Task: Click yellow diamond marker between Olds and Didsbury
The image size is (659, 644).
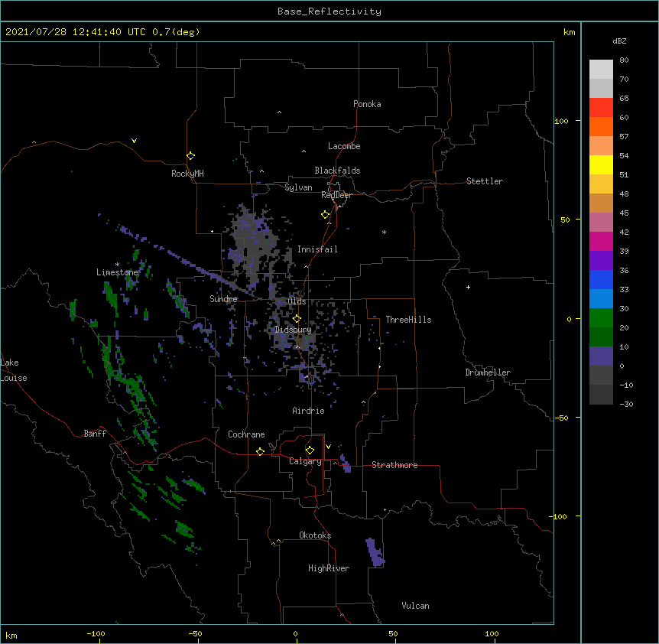Action: [x=297, y=318]
